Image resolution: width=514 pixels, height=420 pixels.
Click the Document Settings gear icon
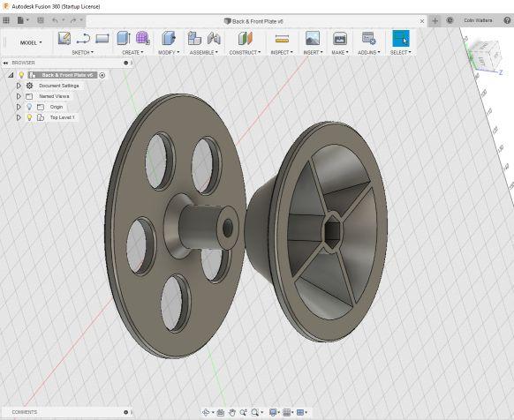point(29,86)
